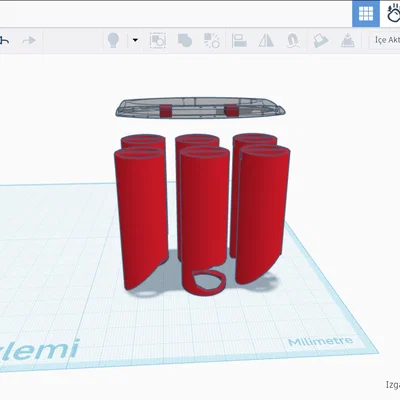Click the Milimetre label on the workplane
Image resolution: width=400 pixels, height=400 pixels.
pyautogui.click(x=321, y=342)
